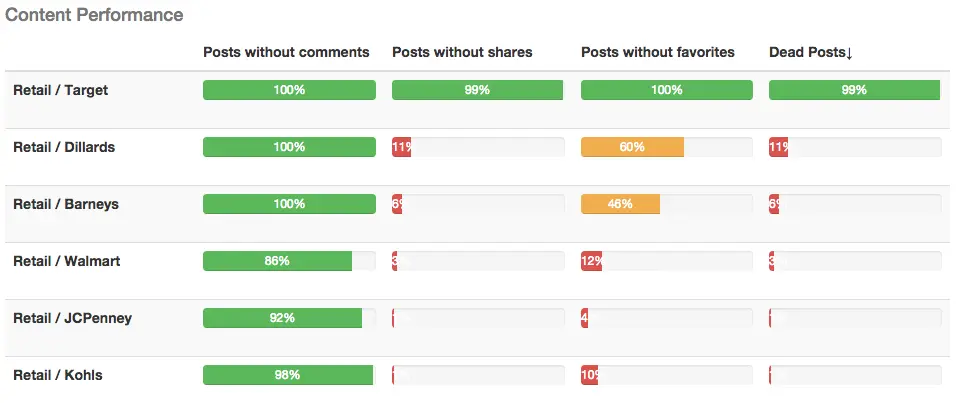Click Walmart's red 12% favorites bar

[x=591, y=261]
